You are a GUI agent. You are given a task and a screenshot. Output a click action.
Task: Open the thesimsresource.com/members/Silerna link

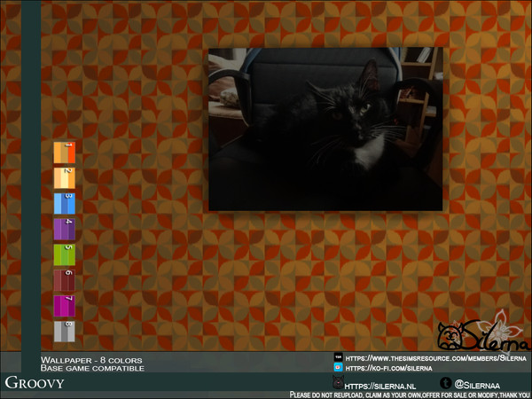pos(436,356)
